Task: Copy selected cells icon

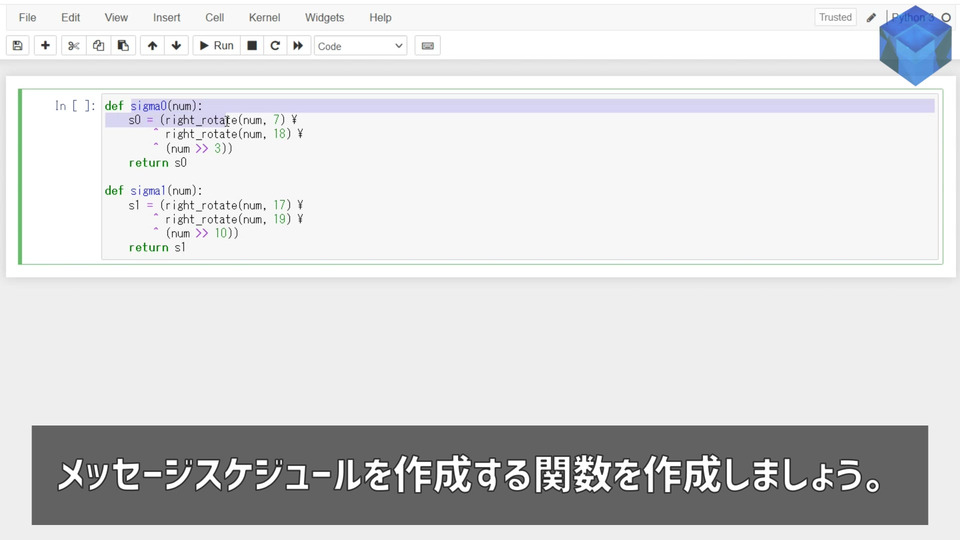Action: click(99, 46)
